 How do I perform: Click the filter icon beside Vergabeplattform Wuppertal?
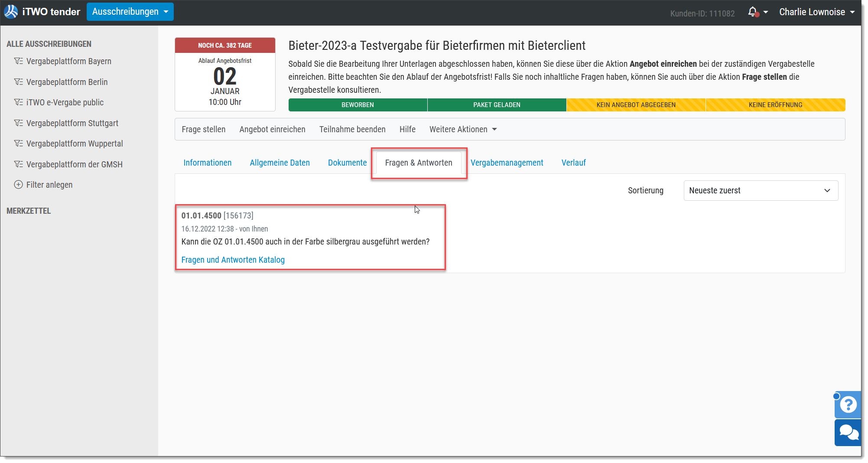coord(18,143)
